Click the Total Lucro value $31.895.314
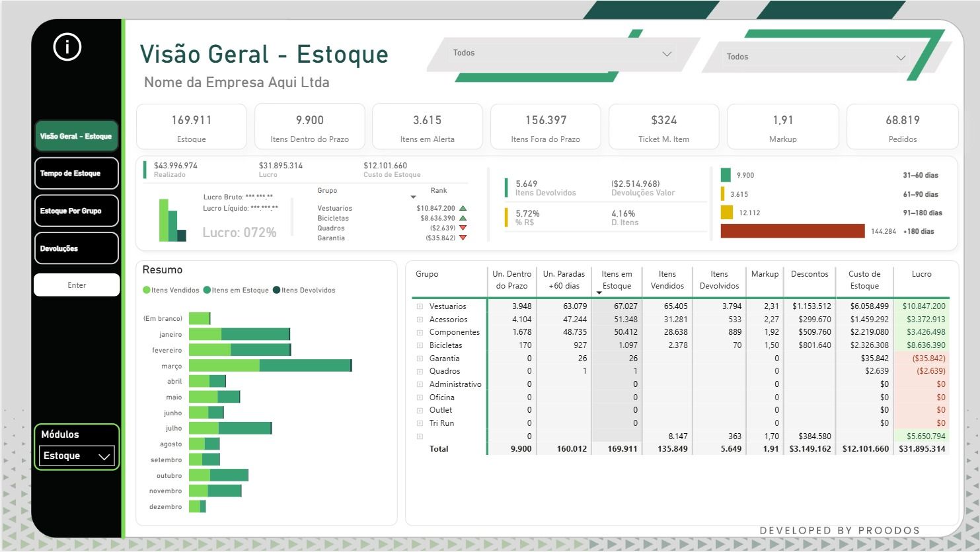Screen dimensions: 980x552 tap(922, 449)
